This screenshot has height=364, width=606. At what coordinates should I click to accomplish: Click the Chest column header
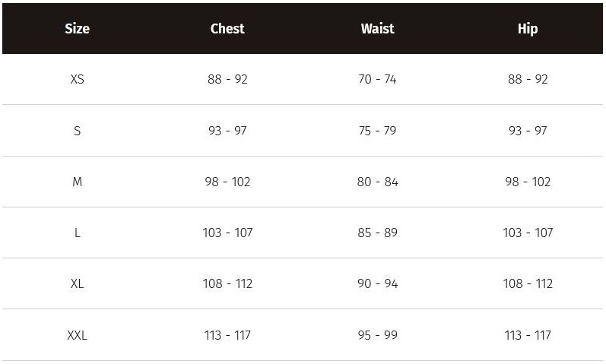(227, 29)
